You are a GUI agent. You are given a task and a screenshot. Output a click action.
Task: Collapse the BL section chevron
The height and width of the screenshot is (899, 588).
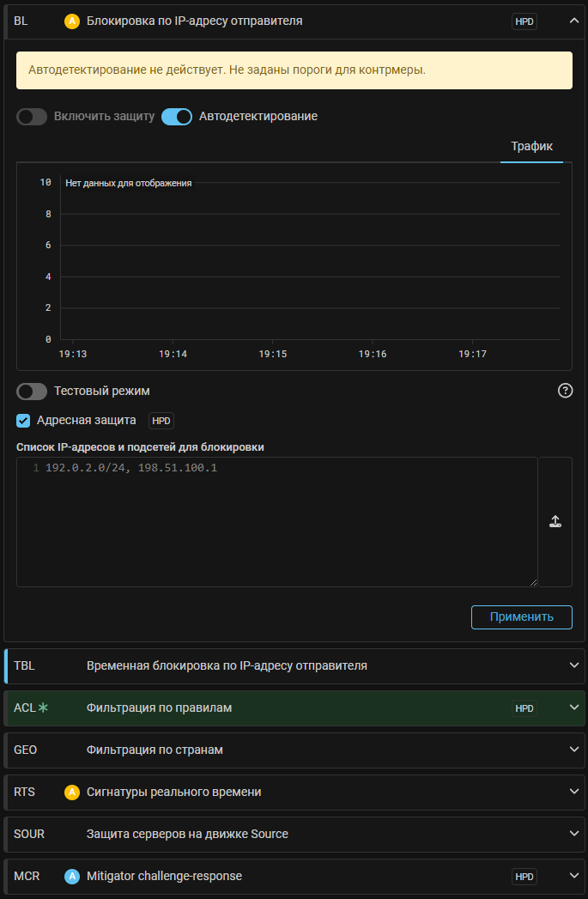(574, 21)
